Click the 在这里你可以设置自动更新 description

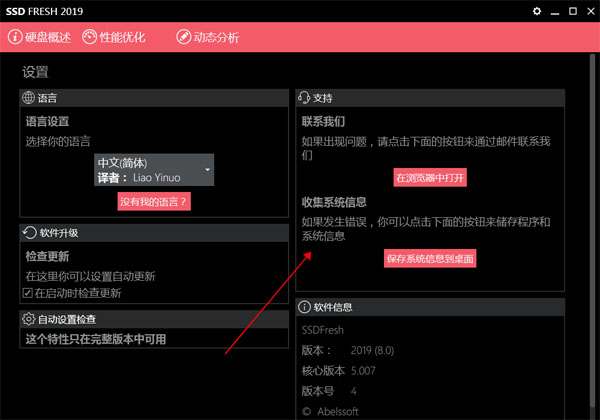click(90, 276)
